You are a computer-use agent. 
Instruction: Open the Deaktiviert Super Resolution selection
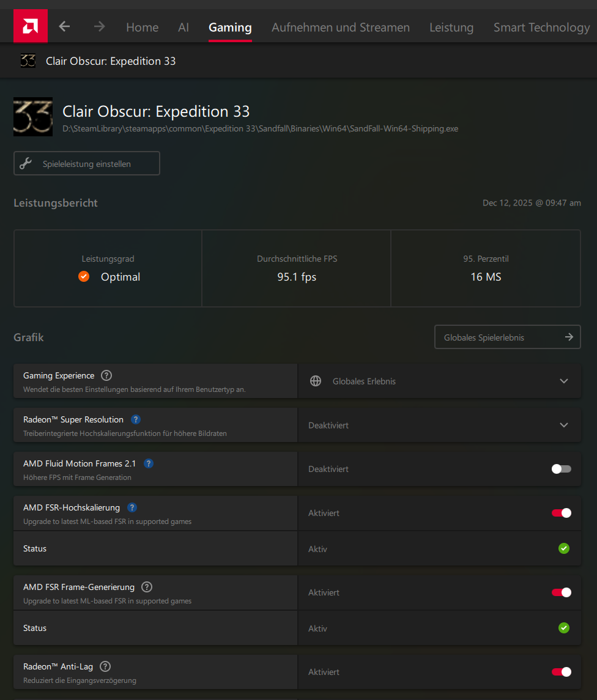pos(439,425)
